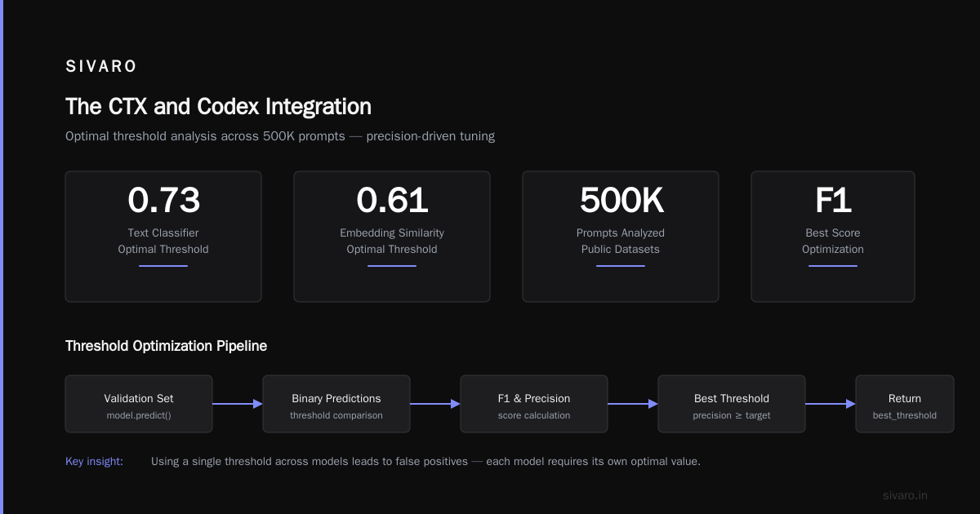Click the Best Score Optimization label

pos(833,241)
